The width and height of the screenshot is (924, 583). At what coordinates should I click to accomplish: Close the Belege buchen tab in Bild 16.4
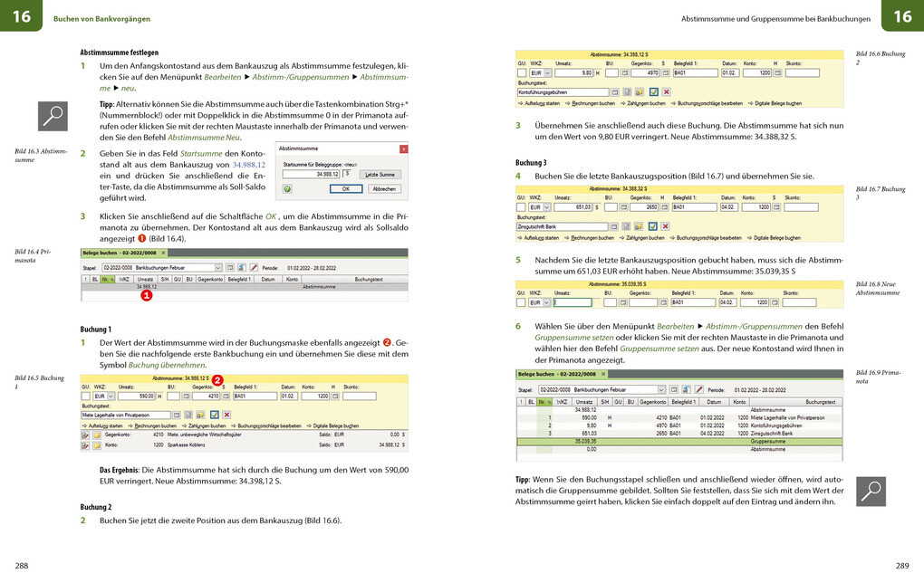[163, 253]
